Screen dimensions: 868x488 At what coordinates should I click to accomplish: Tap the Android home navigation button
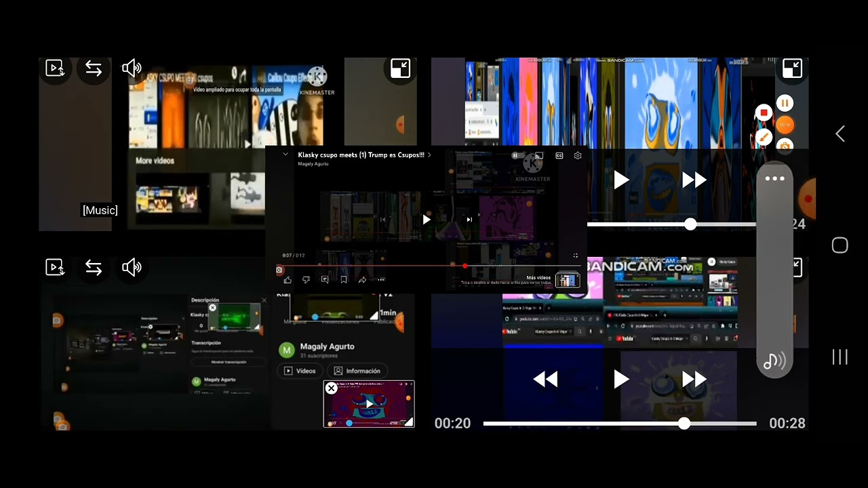840,245
